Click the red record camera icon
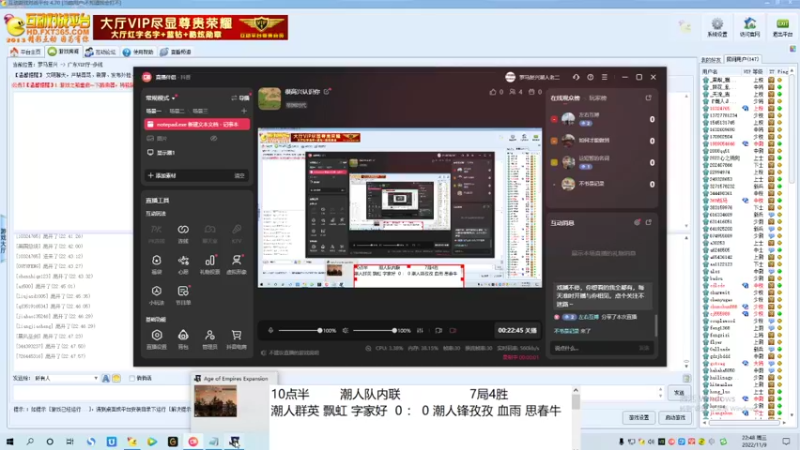The image size is (800, 450). point(453,330)
